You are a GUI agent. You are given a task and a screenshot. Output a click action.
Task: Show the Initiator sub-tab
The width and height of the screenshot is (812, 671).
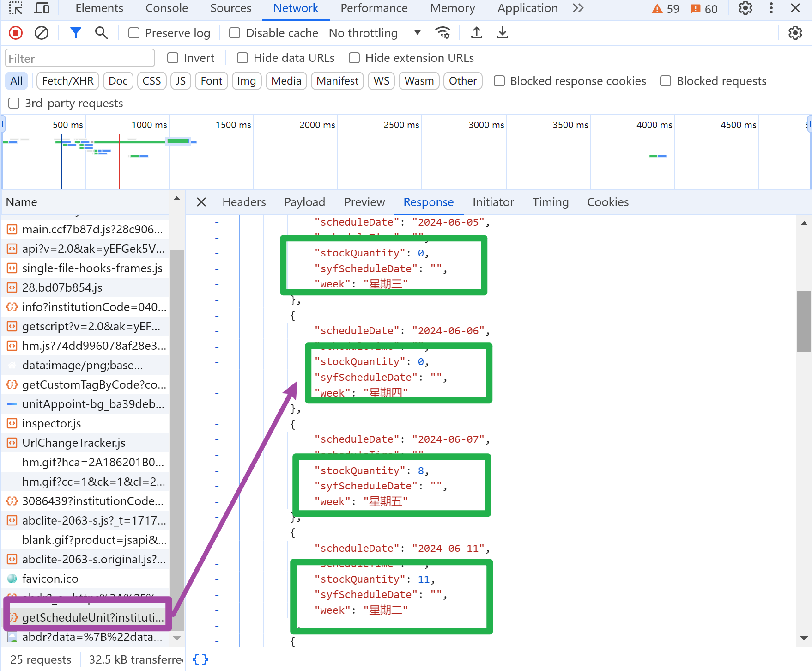(x=493, y=202)
